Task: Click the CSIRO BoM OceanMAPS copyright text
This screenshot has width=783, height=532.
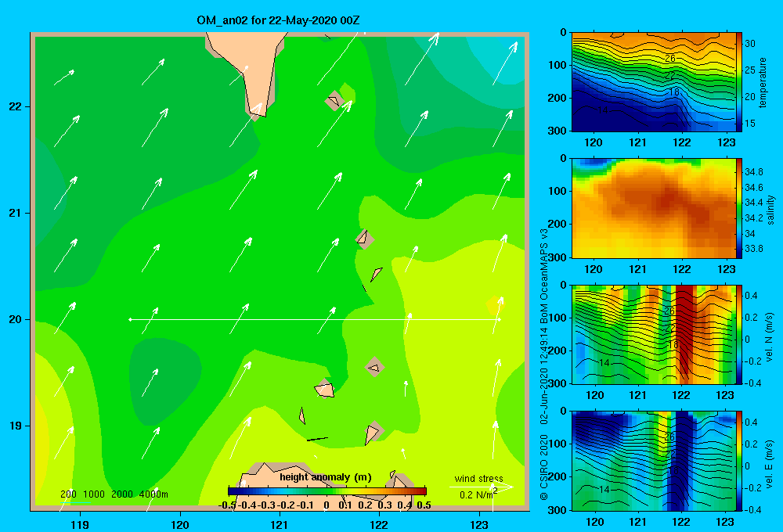Action: click(x=544, y=365)
